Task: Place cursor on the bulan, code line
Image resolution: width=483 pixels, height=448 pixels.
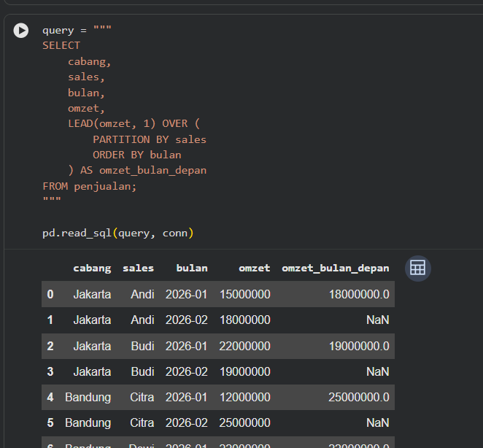Action: [x=87, y=93]
